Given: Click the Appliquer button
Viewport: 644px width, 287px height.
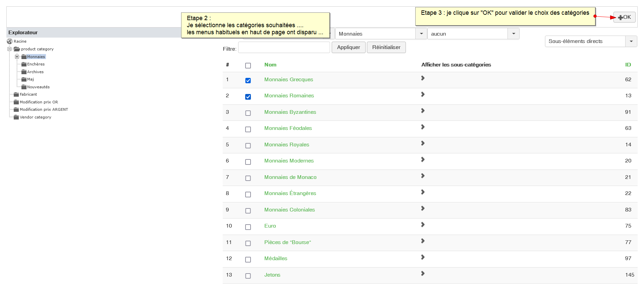Looking at the screenshot, I should (x=348, y=47).
